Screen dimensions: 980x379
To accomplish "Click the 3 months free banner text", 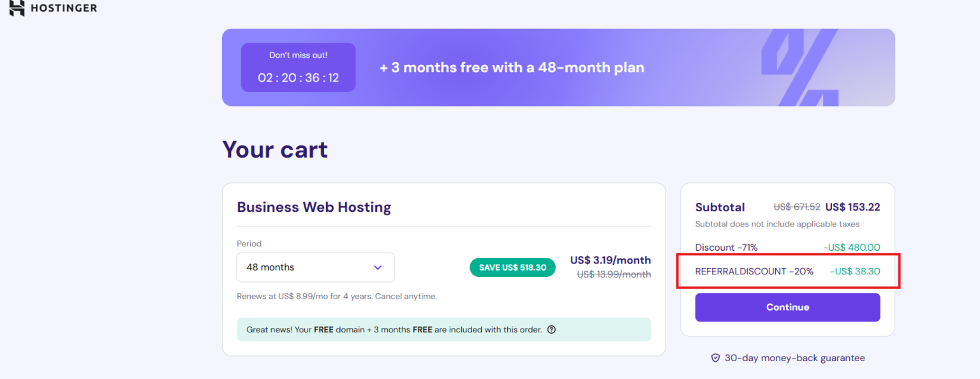I will point(512,68).
